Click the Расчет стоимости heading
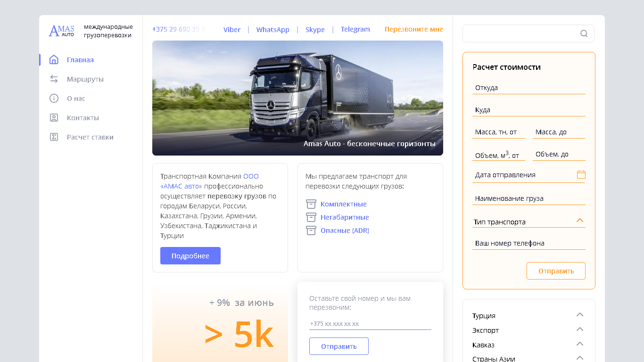The height and width of the screenshot is (362, 644). [x=507, y=67]
